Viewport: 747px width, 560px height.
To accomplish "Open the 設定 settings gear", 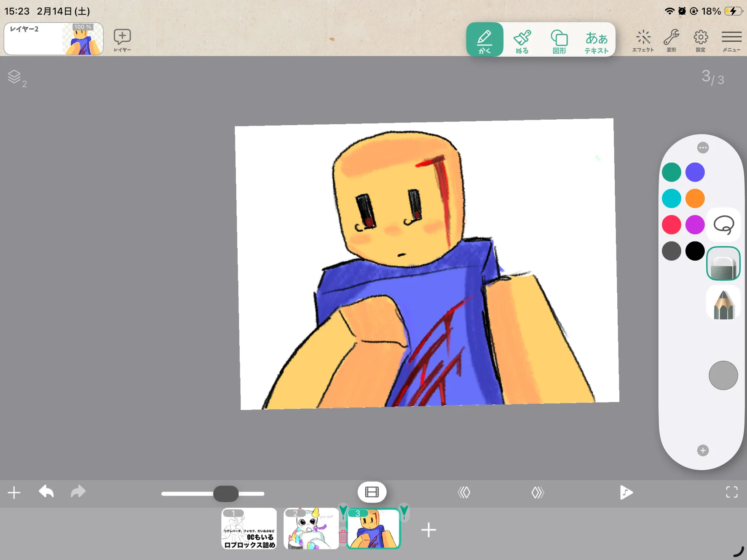I will coord(701,40).
